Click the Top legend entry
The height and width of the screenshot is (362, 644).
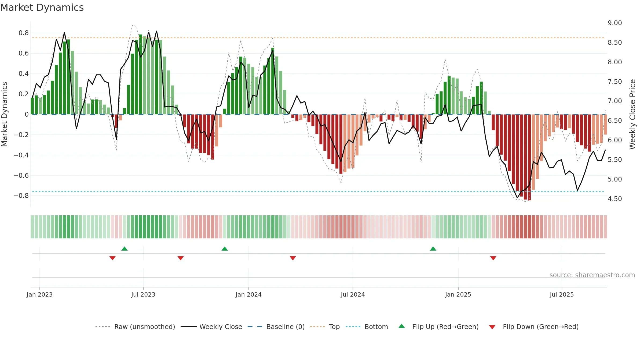click(325, 327)
